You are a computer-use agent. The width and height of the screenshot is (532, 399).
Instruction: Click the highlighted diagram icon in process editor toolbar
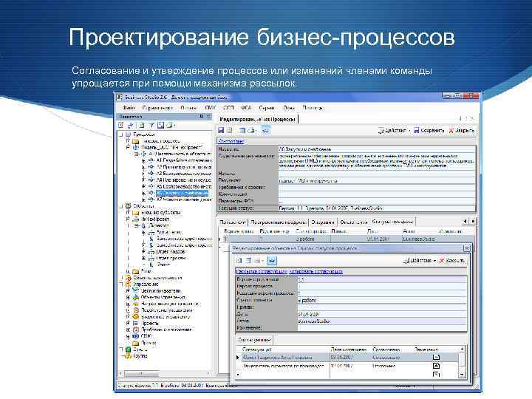[265, 130]
